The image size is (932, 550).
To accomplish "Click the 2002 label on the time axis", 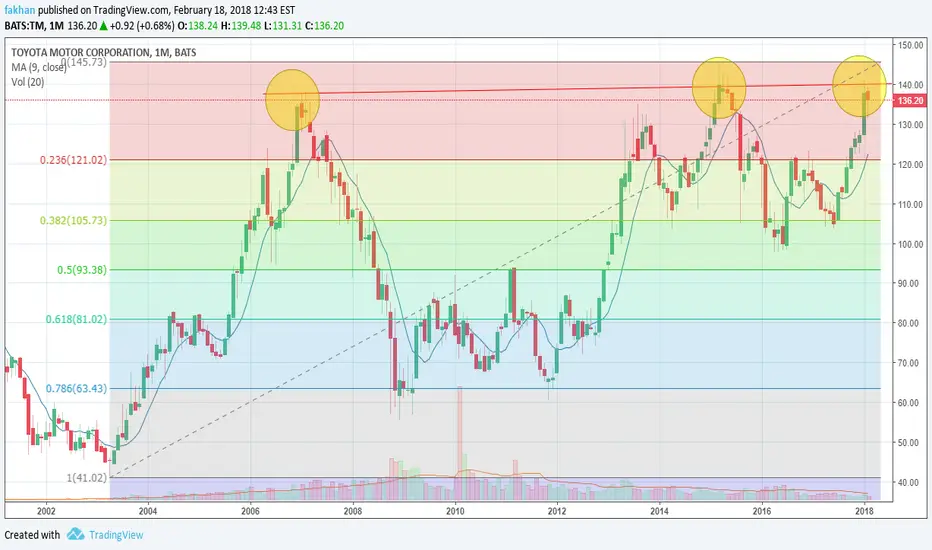I will (46, 511).
